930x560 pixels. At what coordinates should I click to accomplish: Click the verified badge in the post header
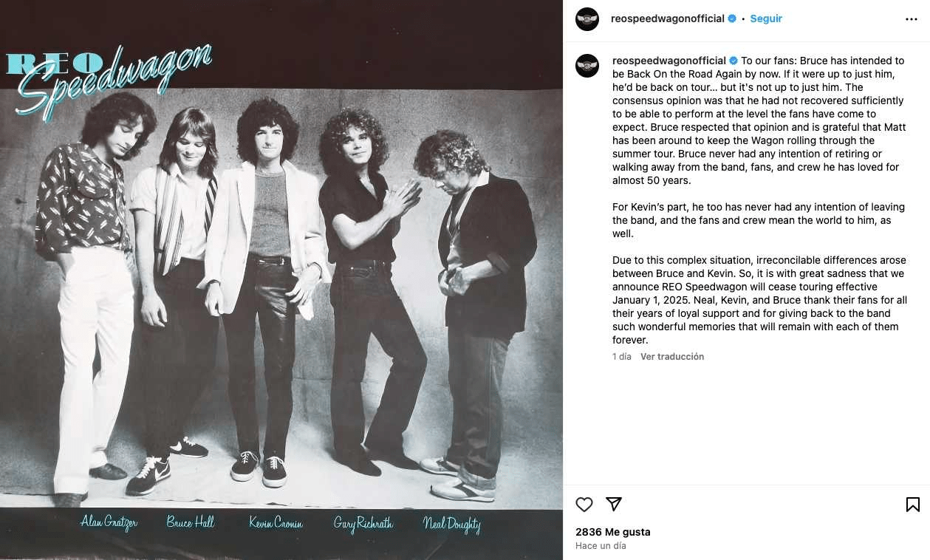click(731, 18)
